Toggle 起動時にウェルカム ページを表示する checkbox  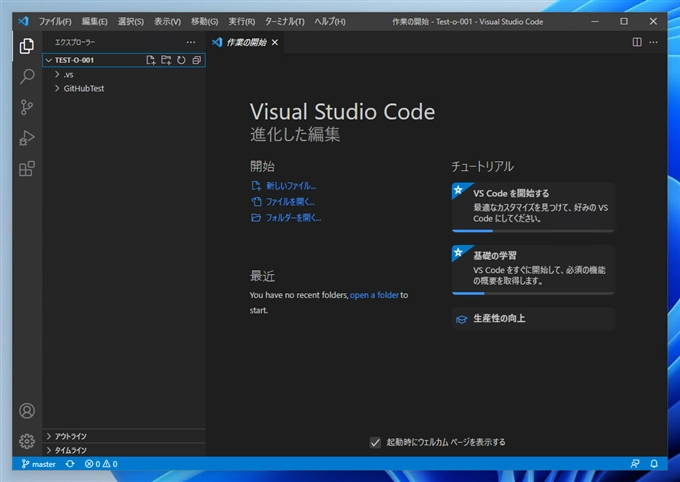pyautogui.click(x=375, y=442)
